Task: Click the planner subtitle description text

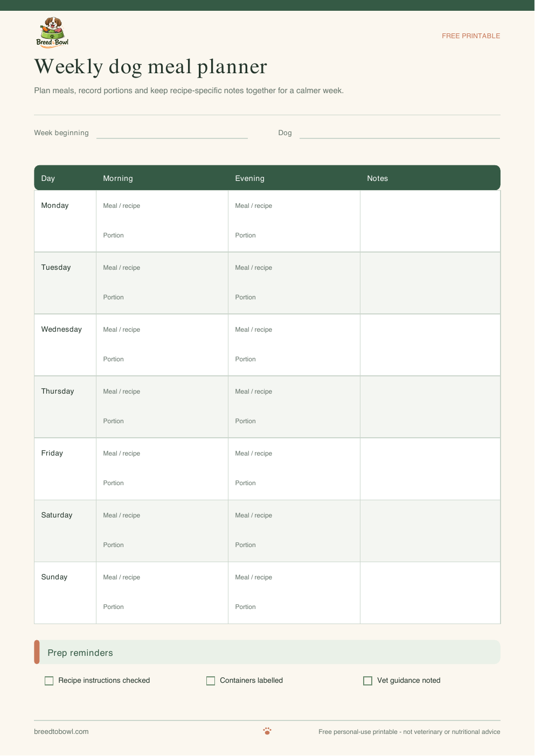Action: (x=189, y=90)
